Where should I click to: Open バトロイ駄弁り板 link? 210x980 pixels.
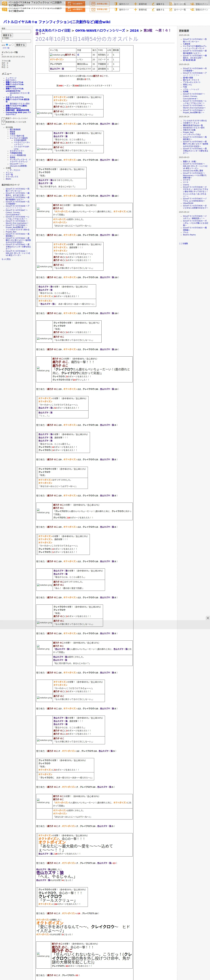(17, 136)
